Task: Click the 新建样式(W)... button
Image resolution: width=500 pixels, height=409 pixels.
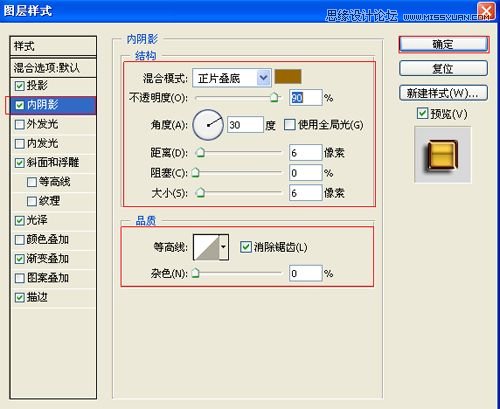Action: (444, 93)
